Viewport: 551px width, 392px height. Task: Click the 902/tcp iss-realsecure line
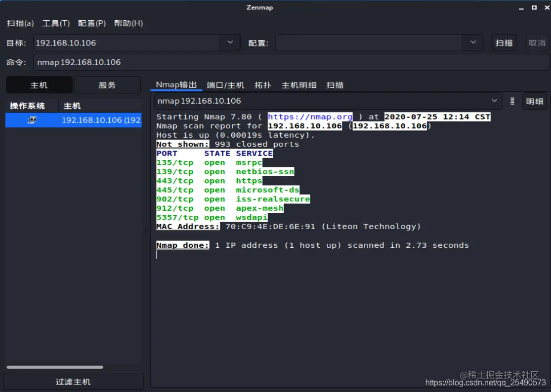[x=233, y=199]
